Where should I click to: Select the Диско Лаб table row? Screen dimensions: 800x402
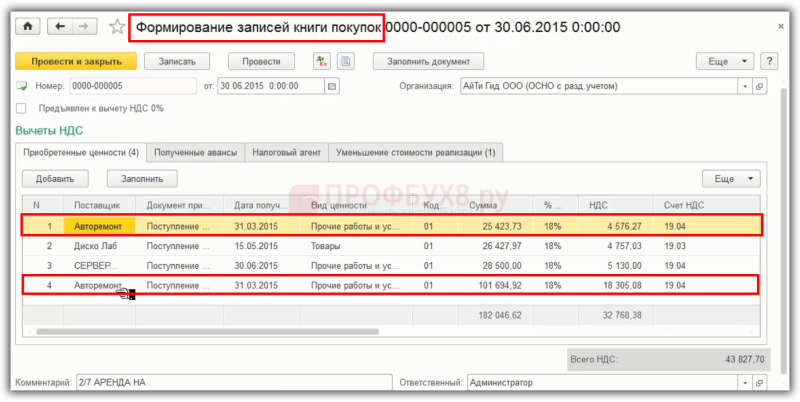click(391, 246)
